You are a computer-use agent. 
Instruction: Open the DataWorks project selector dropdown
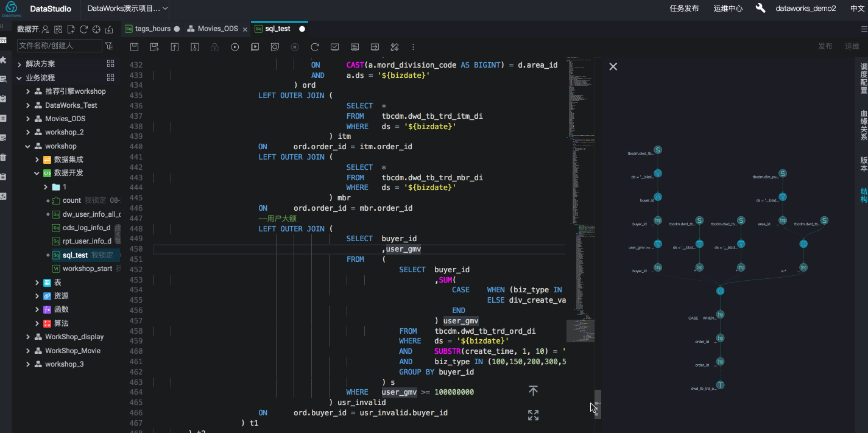[x=127, y=9]
